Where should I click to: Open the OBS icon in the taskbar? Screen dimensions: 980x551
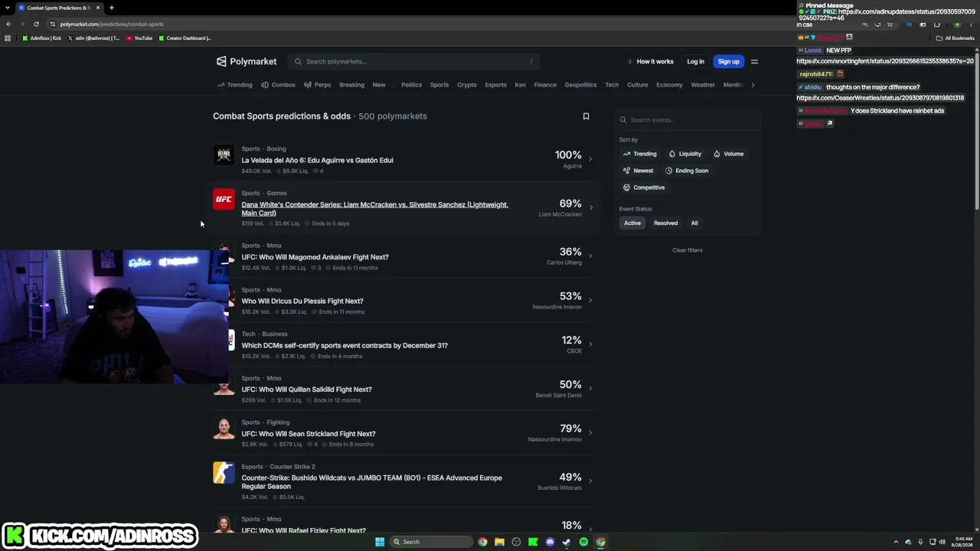pyautogui.click(x=516, y=542)
